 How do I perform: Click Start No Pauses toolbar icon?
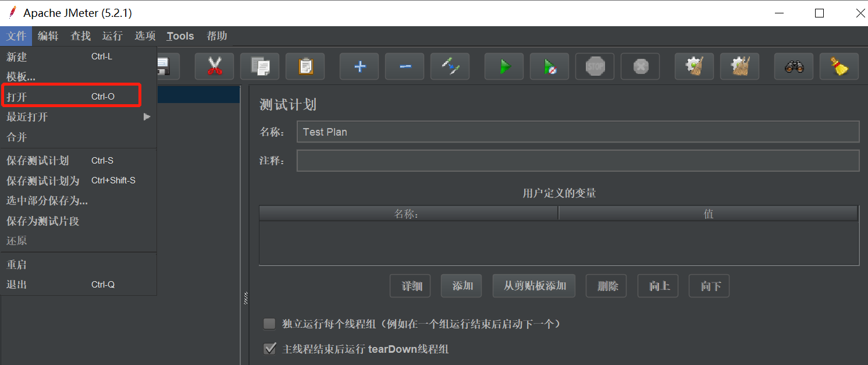(x=550, y=66)
